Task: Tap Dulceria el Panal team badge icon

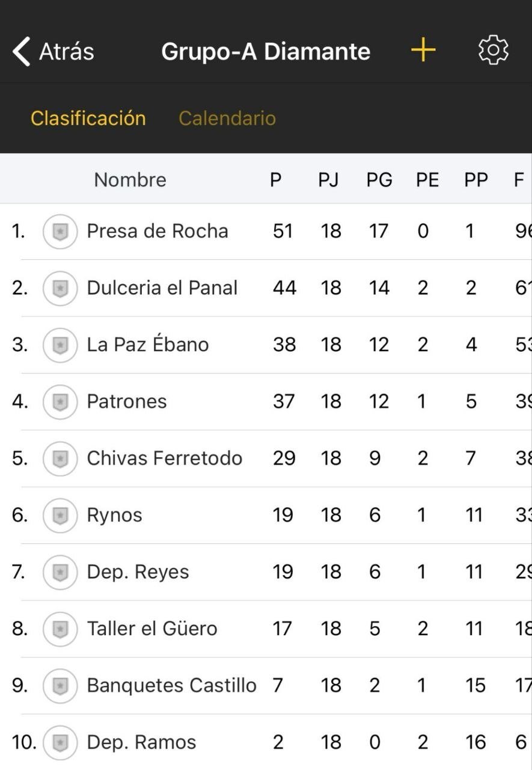Action: [60, 288]
